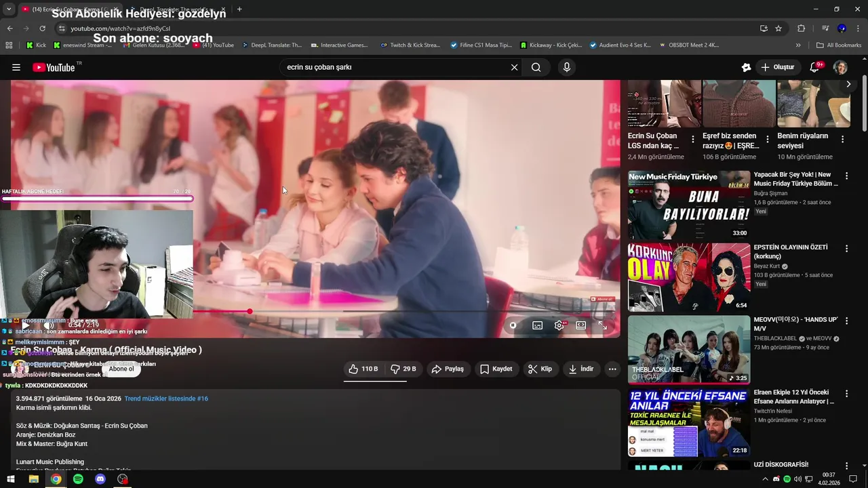Open Chrome three-dot menu

[859, 28]
